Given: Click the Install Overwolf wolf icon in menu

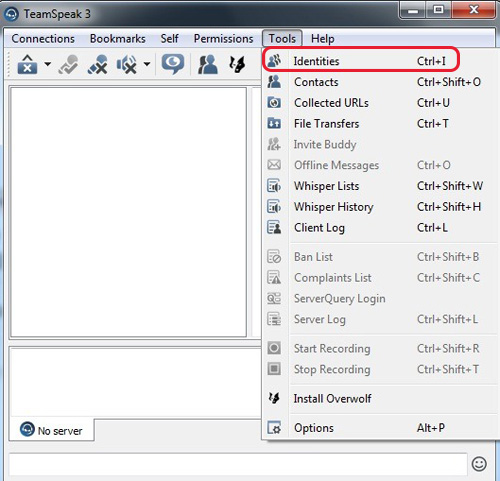Looking at the screenshot, I should 274,398.
